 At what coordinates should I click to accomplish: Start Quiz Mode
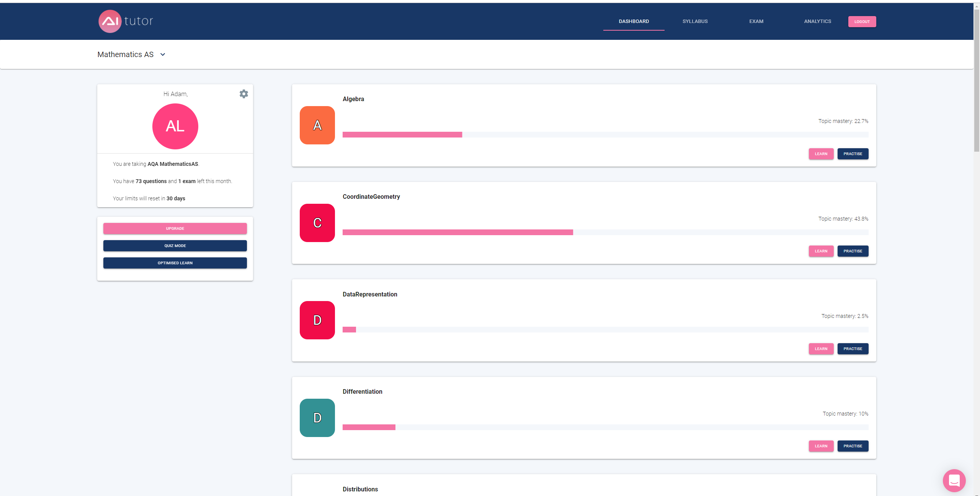175,246
